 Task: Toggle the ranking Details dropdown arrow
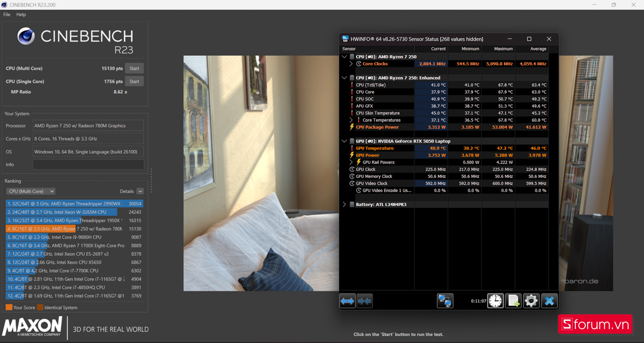tap(140, 191)
